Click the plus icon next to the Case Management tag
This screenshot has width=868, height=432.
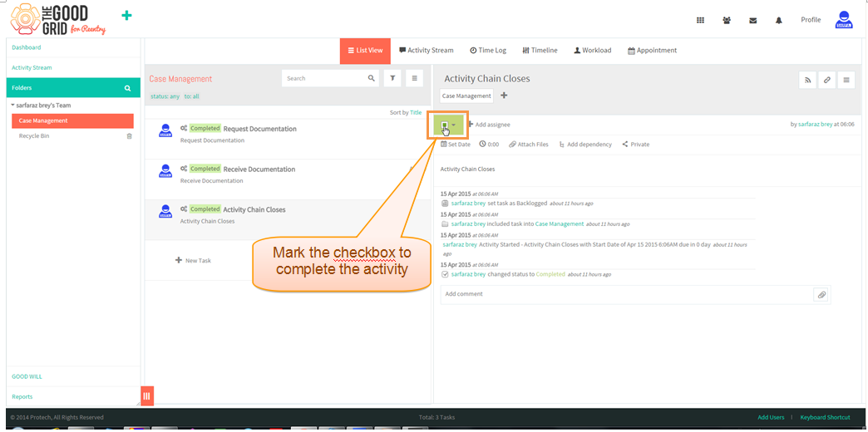point(504,96)
